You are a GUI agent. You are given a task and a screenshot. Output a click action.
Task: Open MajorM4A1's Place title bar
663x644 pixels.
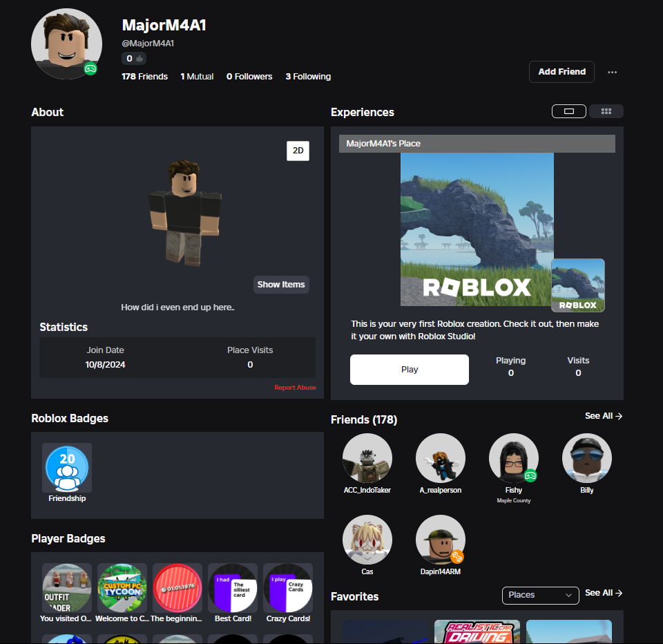click(477, 144)
